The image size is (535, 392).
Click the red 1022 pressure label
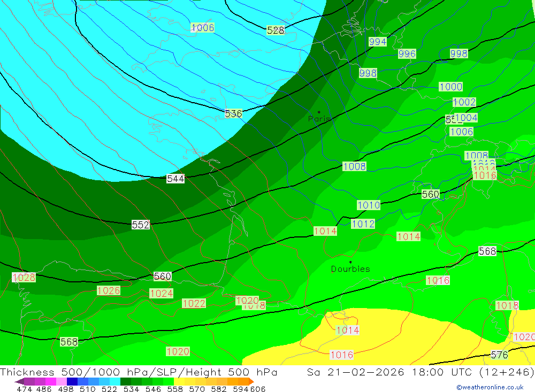[x=194, y=304]
